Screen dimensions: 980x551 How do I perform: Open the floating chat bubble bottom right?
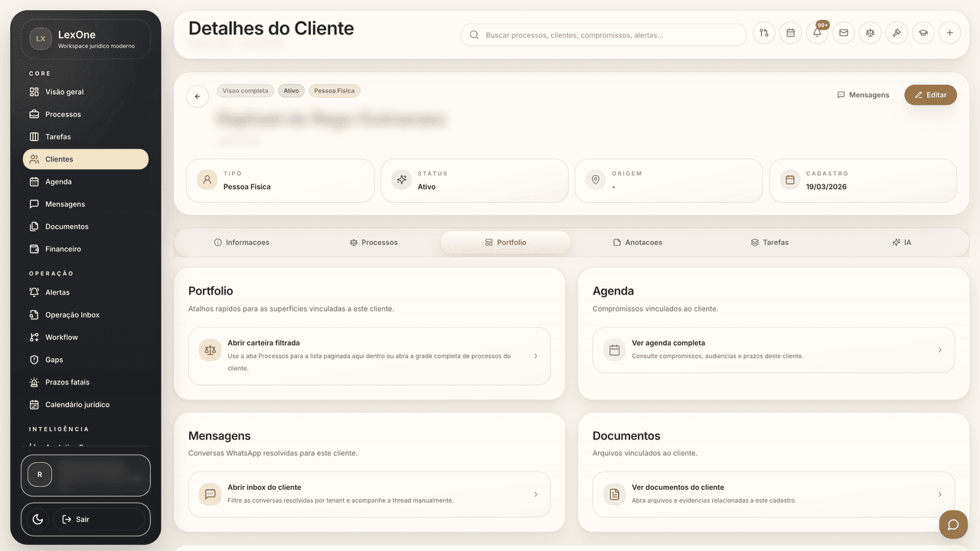(952, 524)
